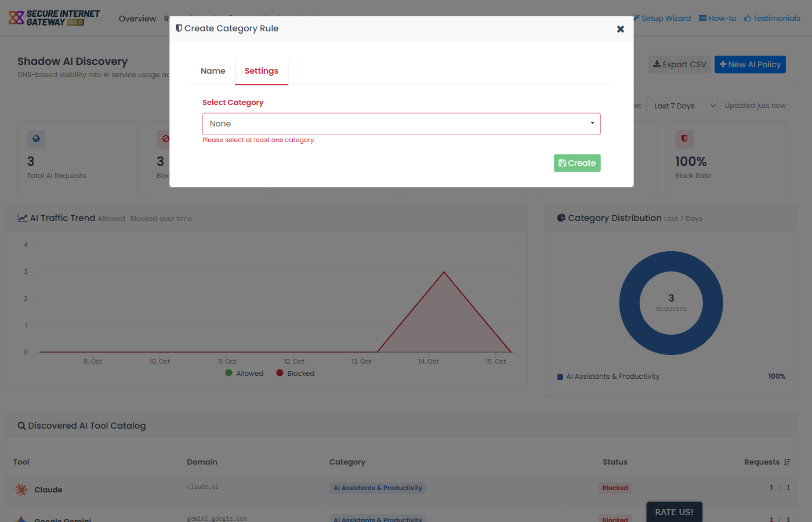Switch to the Name tab
812x522 pixels.
point(213,71)
